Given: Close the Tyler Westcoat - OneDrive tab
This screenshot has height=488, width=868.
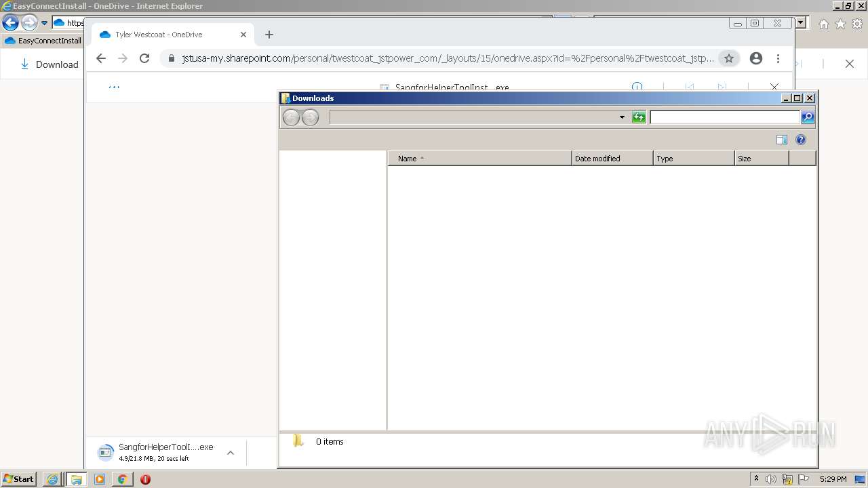Looking at the screenshot, I should pyautogui.click(x=243, y=35).
